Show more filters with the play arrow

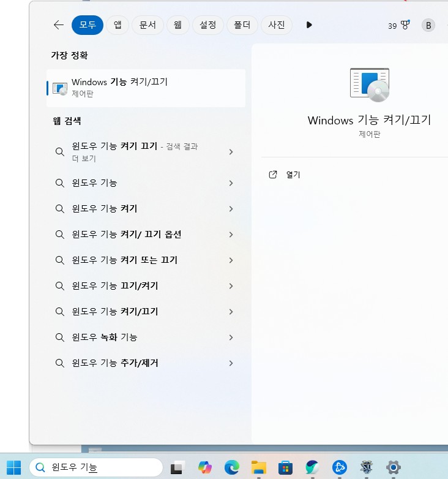[309, 25]
